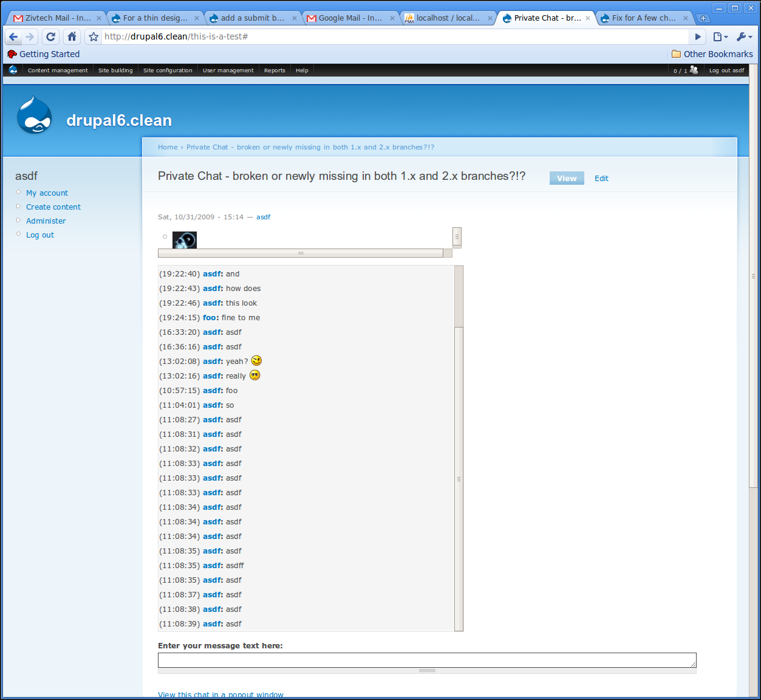Click the chat log vertical scrollbar thumb
The width and height of the screenshot is (761, 700).
pyautogui.click(x=459, y=479)
